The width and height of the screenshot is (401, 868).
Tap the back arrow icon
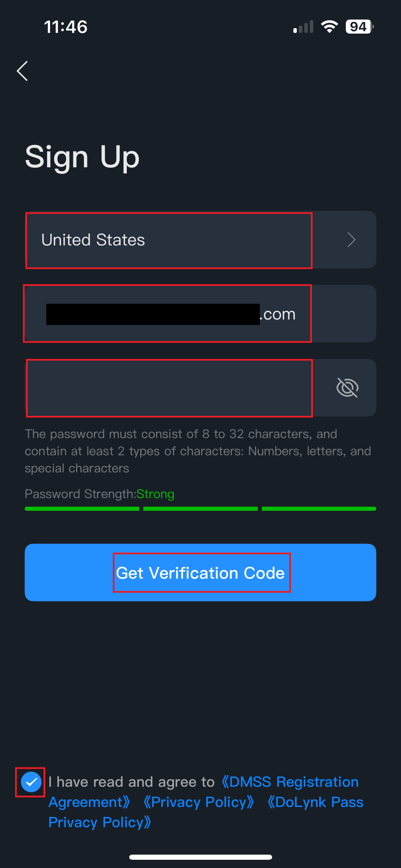tap(23, 71)
